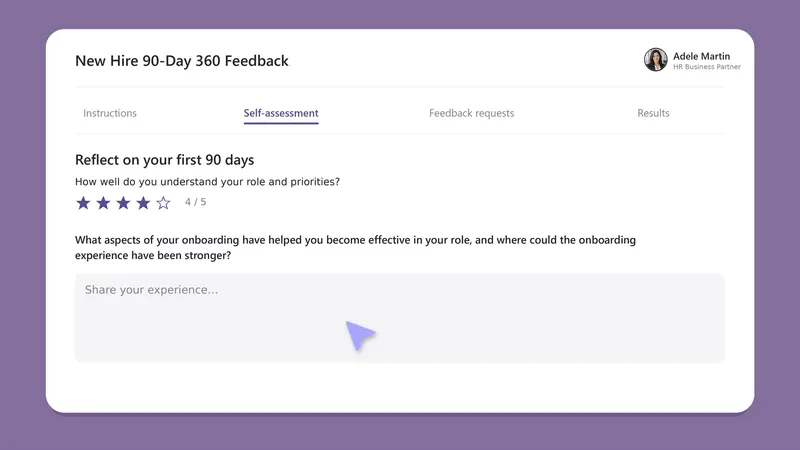Click the Reflect on your first 90 days heading
The width and height of the screenshot is (800, 450).
[x=164, y=160]
